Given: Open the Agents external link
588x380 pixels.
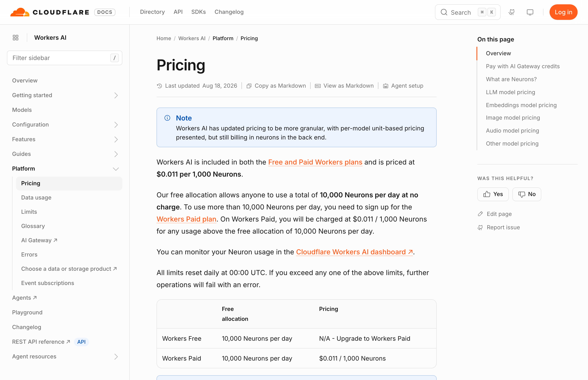Looking at the screenshot, I should click(x=24, y=298).
